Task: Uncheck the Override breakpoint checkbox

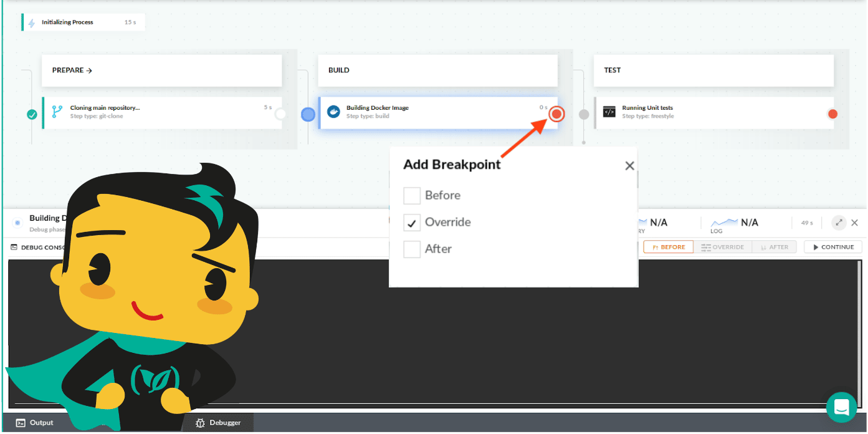Action: 412,223
